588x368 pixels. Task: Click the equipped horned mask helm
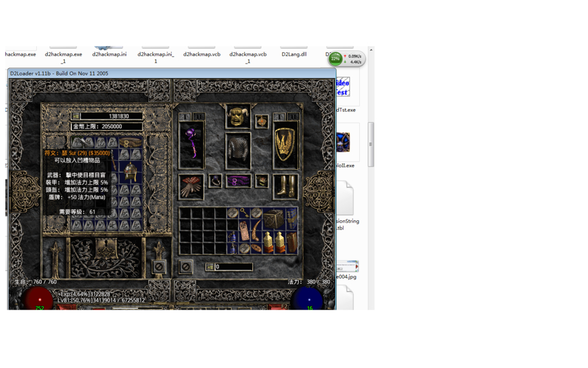point(238,117)
